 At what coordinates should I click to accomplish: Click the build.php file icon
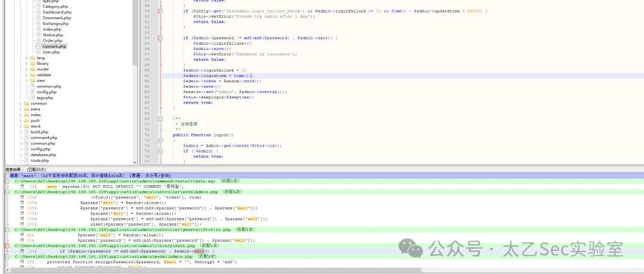pyautogui.click(x=27, y=132)
